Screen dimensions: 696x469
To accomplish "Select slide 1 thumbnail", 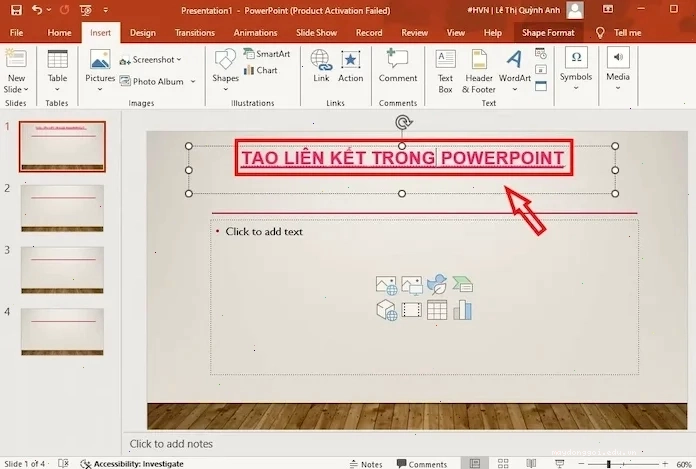I will [x=62, y=146].
